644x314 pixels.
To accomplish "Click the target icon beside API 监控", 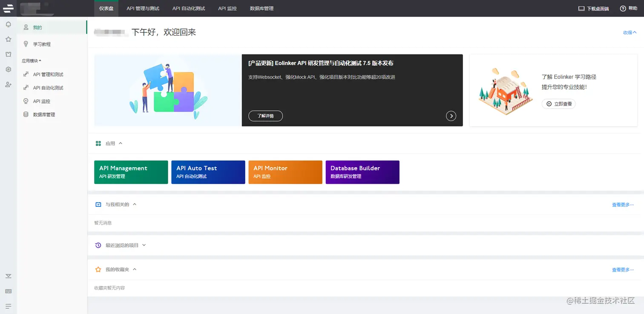I will point(26,101).
